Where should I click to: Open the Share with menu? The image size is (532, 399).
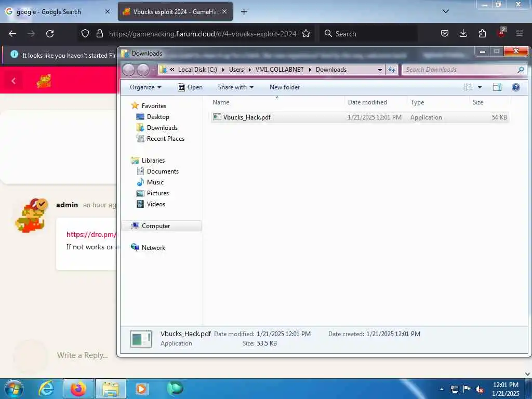click(x=236, y=87)
